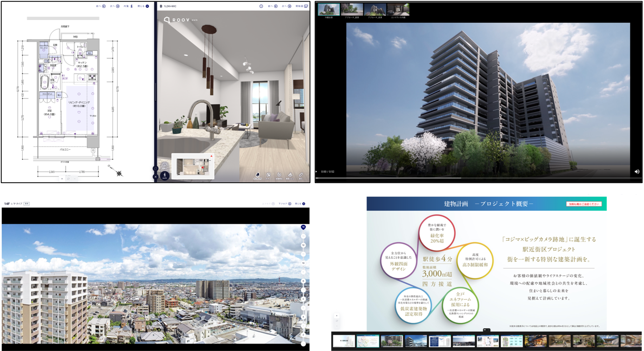Play the exterior building video
The image size is (644, 351).
316,171
